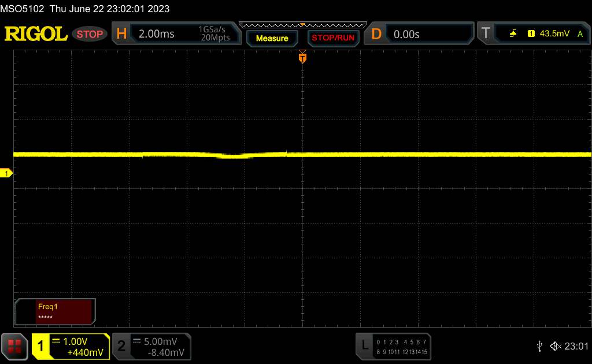
Task: Click the L logic analyzer label
Action: point(365,345)
